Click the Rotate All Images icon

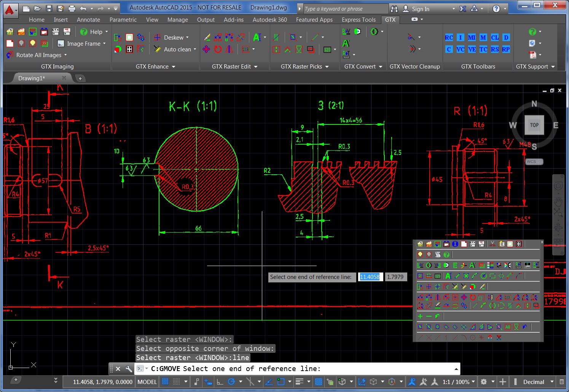(10, 55)
